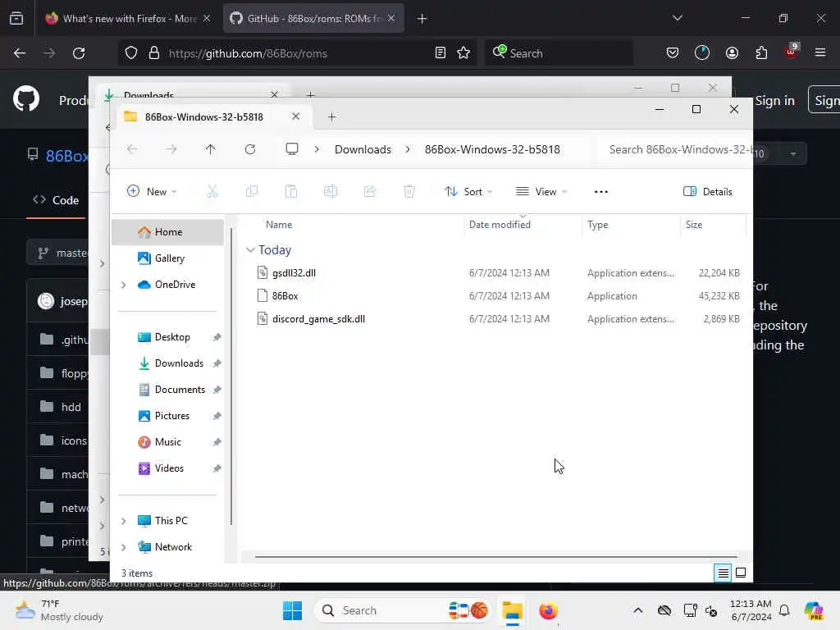Open Firefox extensions puzzle icon

[x=761, y=52]
